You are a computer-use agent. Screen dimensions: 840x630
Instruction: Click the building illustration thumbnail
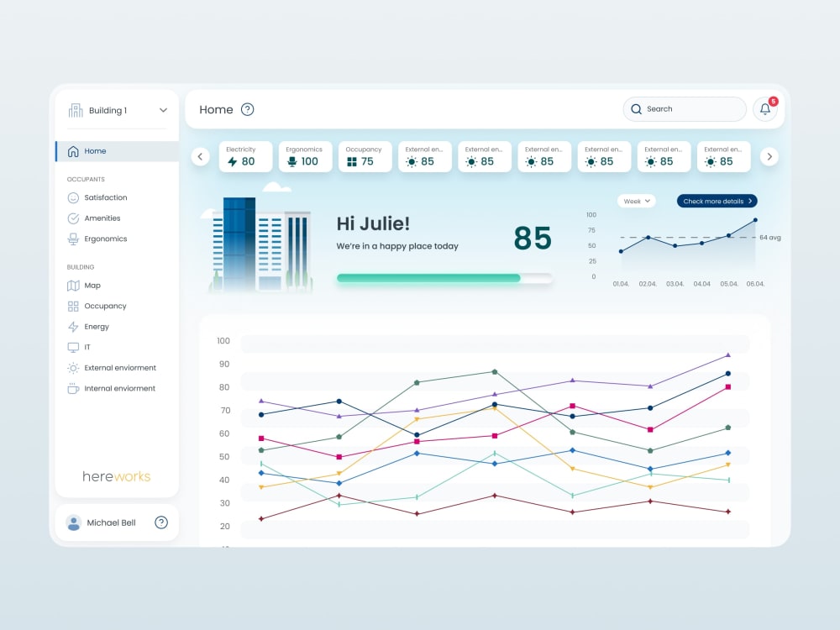pos(260,244)
